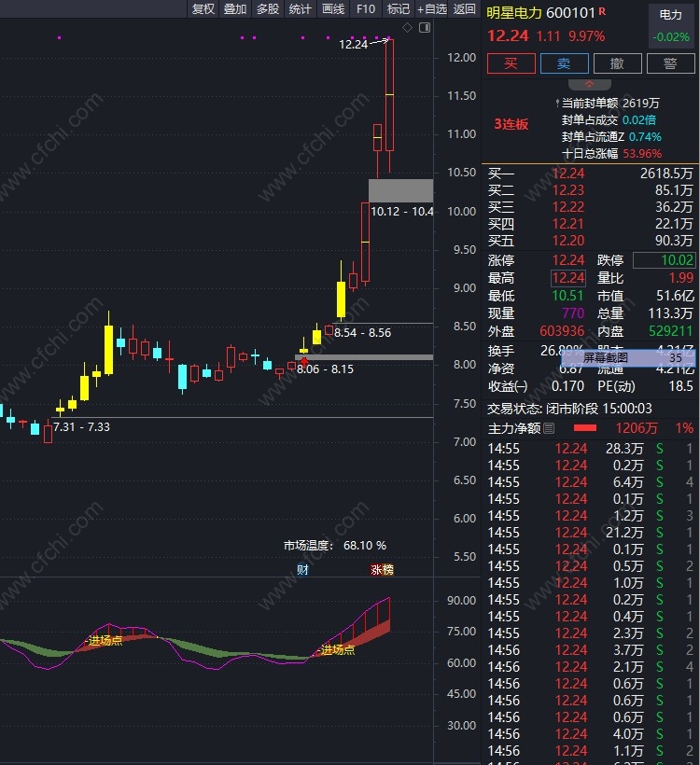
Task: Click the 屏幕截图 screenshot tooltip
Action: click(627, 357)
